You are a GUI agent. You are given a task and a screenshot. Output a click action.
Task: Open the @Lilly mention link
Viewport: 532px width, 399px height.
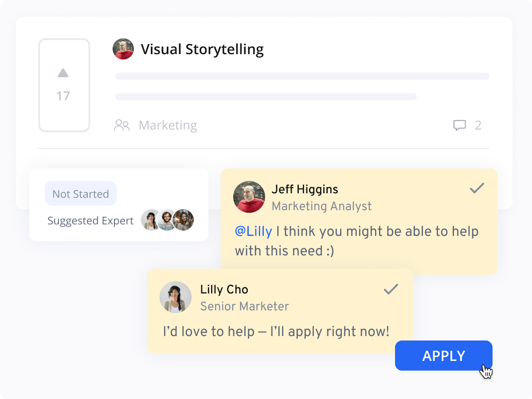pos(253,231)
